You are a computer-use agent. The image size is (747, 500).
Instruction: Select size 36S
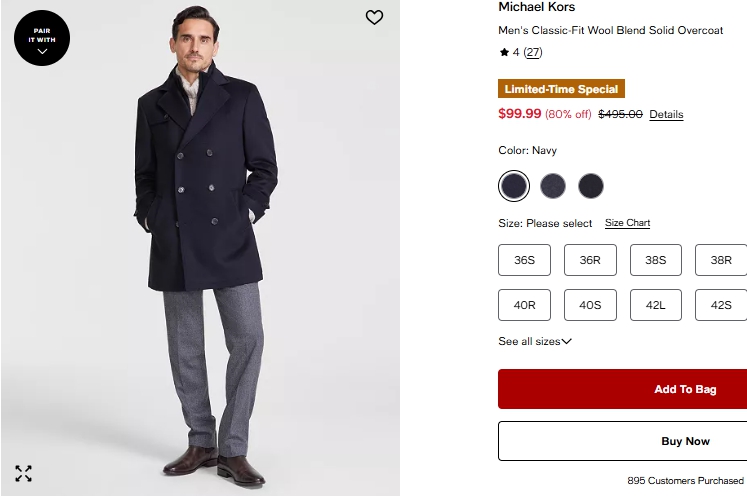[x=525, y=260]
